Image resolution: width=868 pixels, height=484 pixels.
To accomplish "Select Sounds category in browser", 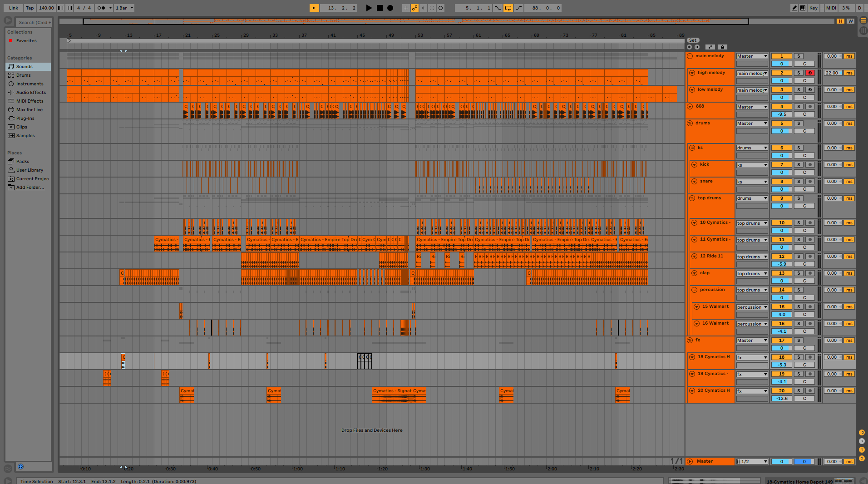I will 28,66.
